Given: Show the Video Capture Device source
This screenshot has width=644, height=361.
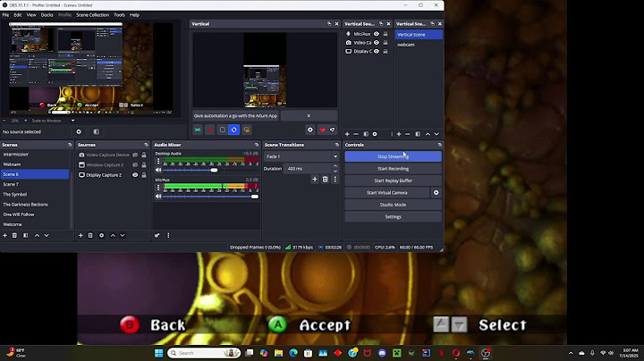Looking at the screenshot, I should coord(135,155).
